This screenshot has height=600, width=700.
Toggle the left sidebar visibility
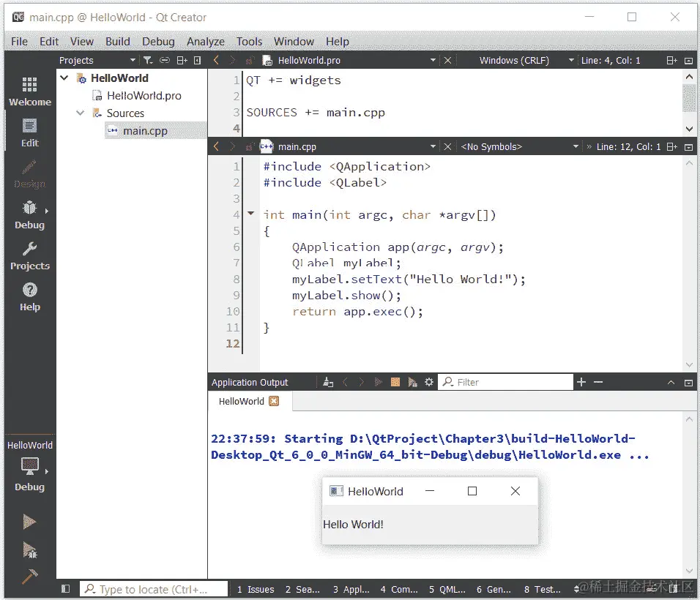click(66, 589)
